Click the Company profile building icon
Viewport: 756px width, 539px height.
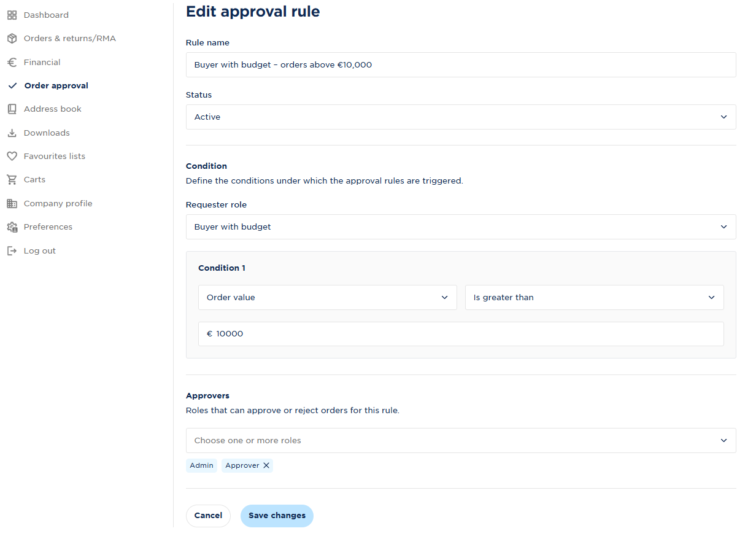point(12,204)
